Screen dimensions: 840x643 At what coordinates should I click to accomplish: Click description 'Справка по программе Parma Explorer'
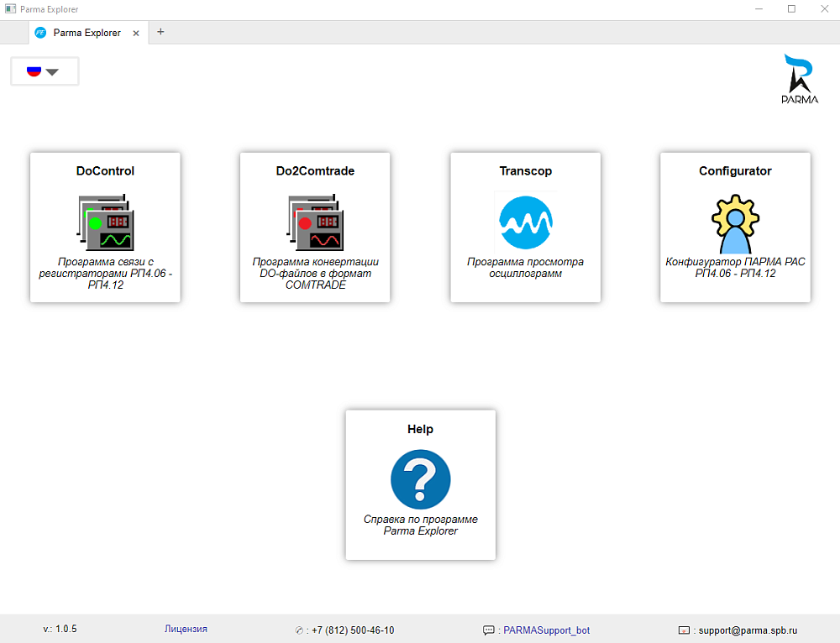point(421,525)
